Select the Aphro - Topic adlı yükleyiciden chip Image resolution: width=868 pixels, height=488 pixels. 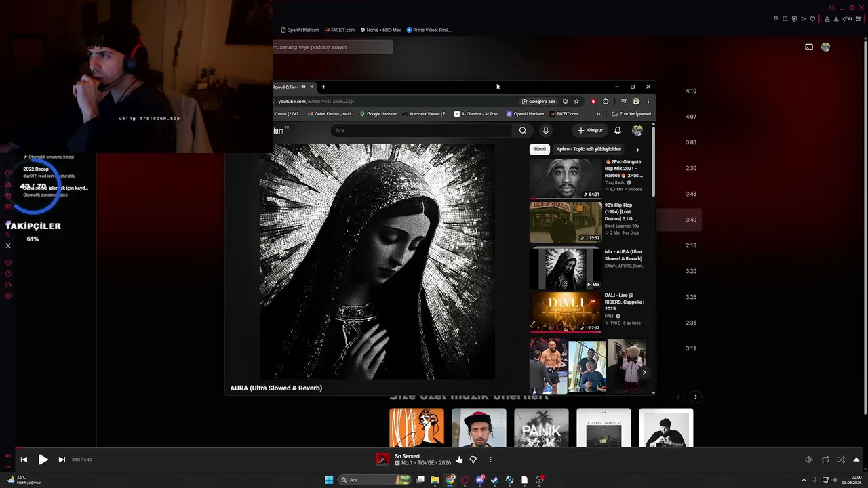pos(589,149)
